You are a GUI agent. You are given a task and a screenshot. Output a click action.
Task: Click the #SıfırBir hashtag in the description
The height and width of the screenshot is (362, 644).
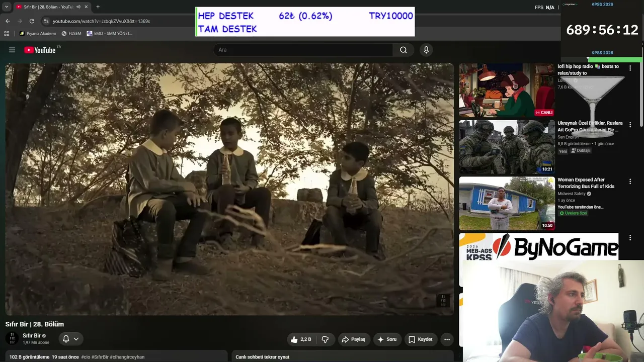(101, 357)
